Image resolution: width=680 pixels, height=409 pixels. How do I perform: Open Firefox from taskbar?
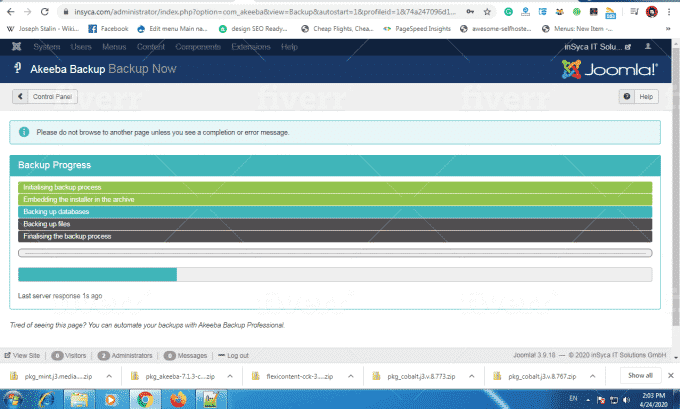tap(178, 399)
